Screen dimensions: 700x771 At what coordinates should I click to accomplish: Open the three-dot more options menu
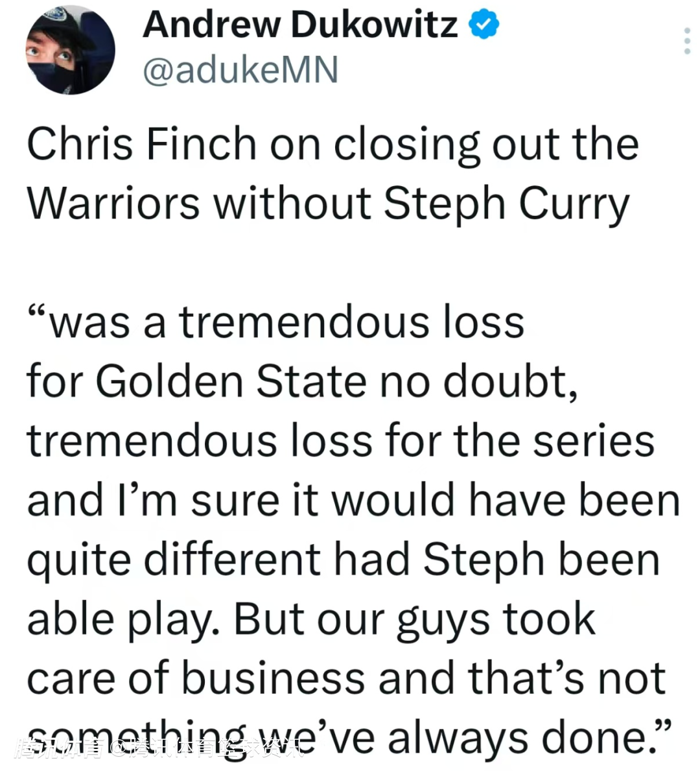coord(687,41)
